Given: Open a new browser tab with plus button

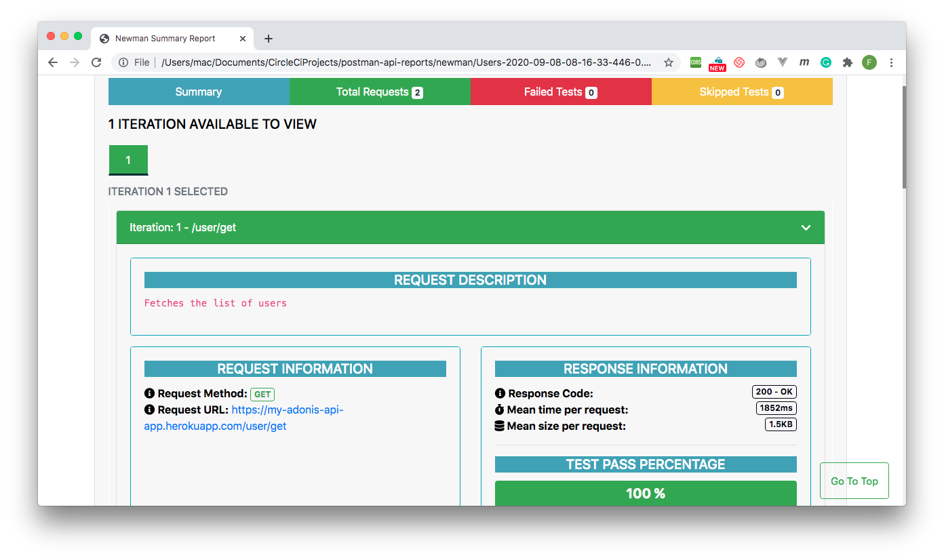Looking at the screenshot, I should coord(268,39).
